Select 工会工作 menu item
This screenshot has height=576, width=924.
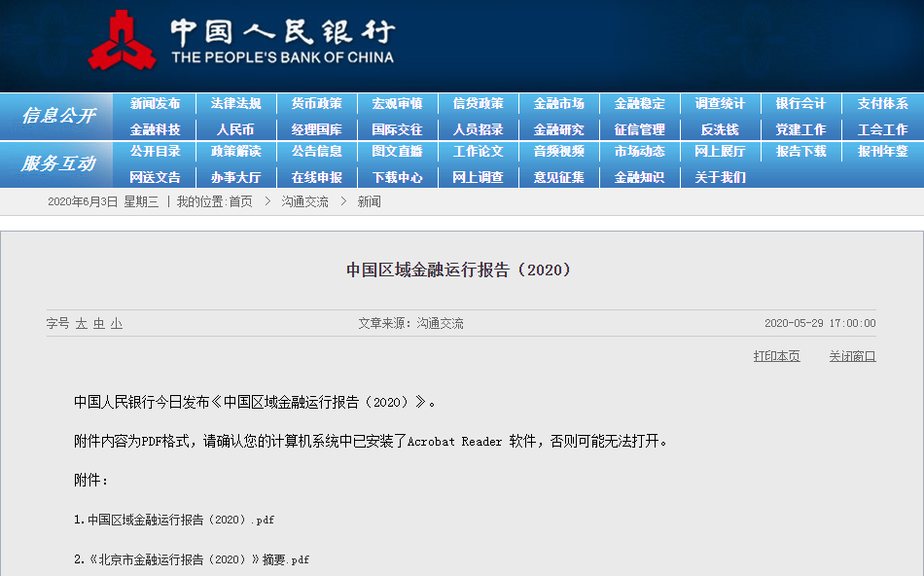[x=883, y=129]
